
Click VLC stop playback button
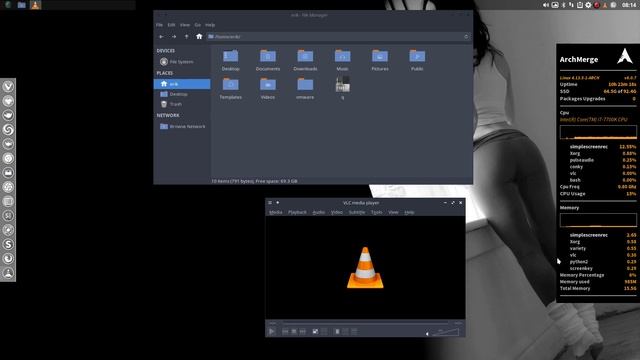pos(293,331)
